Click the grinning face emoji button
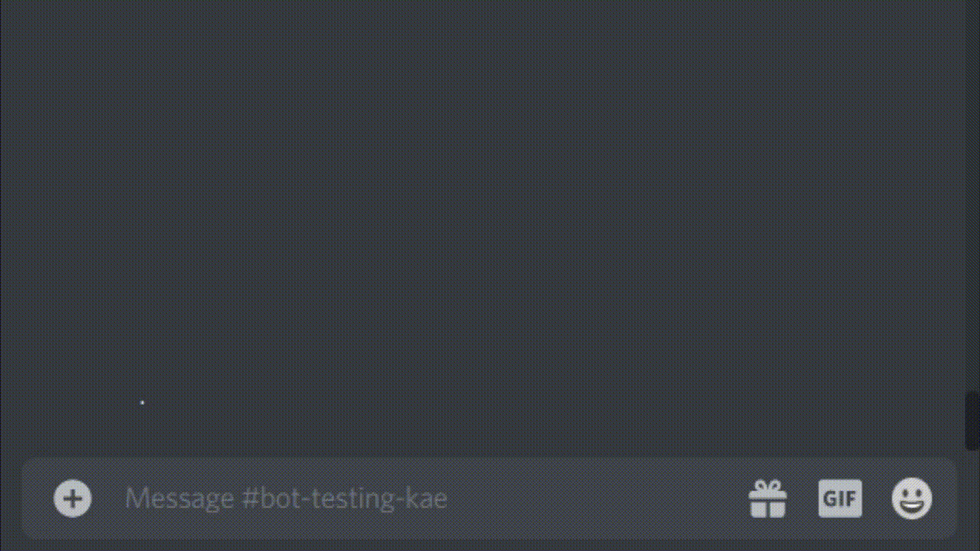This screenshot has height=551, width=980. point(912,499)
